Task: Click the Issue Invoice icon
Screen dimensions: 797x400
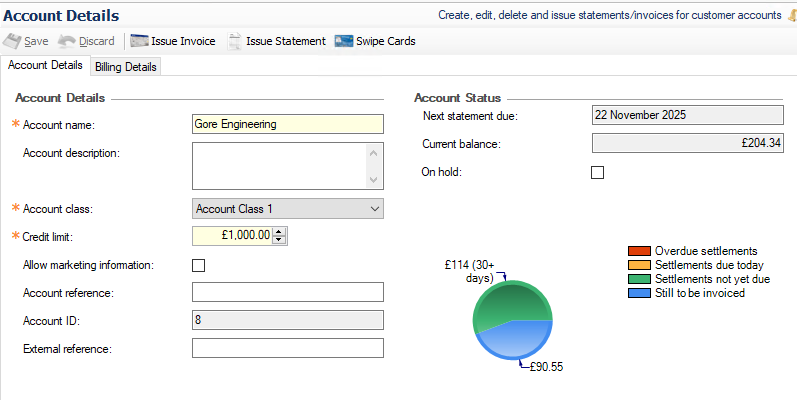Action: 139,41
